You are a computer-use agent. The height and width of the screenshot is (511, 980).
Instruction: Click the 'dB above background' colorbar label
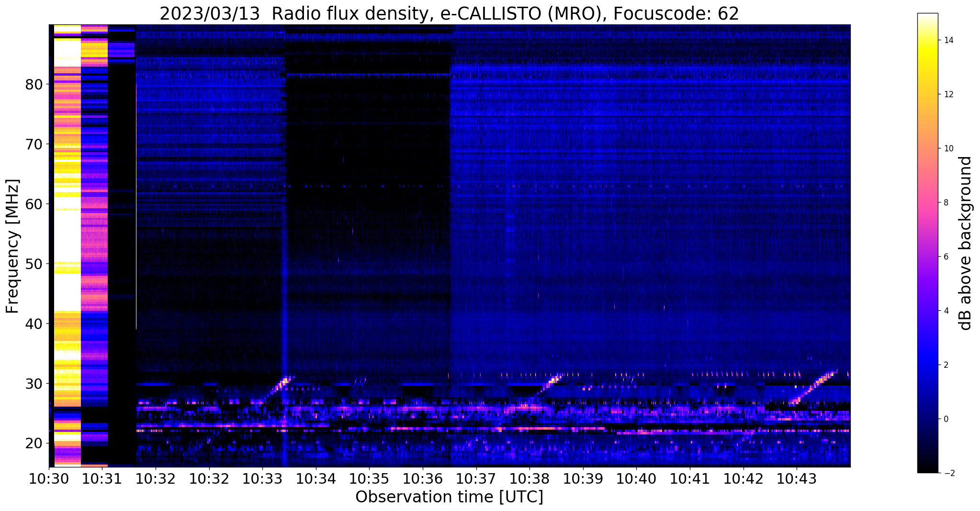[966, 243]
